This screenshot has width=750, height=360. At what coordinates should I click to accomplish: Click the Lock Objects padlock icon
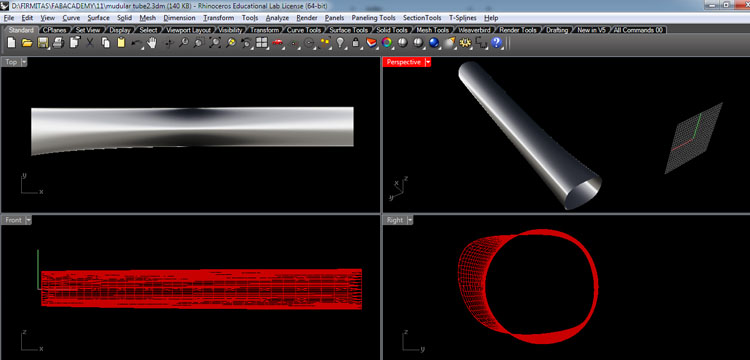[355, 43]
